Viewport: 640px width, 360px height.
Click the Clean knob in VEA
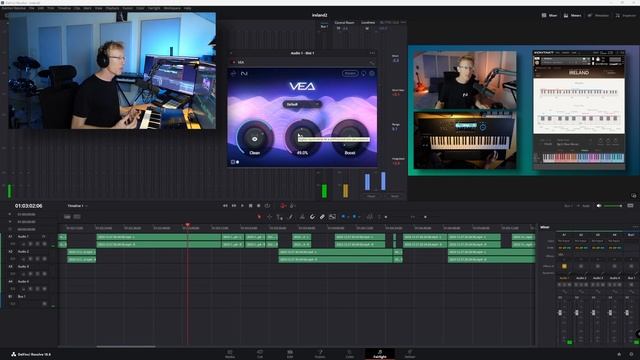point(254,139)
